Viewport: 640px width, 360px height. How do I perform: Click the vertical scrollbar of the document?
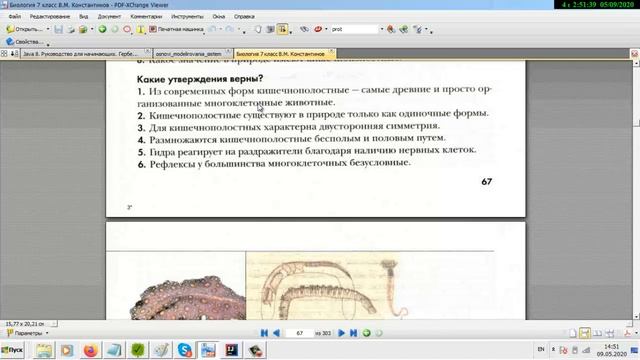pos(636,189)
